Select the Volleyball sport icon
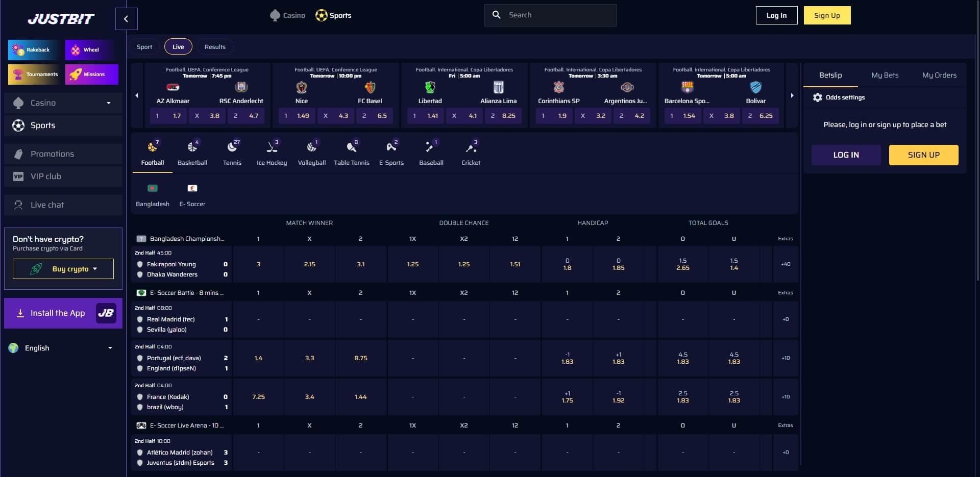This screenshot has width=980, height=477. 311,152
